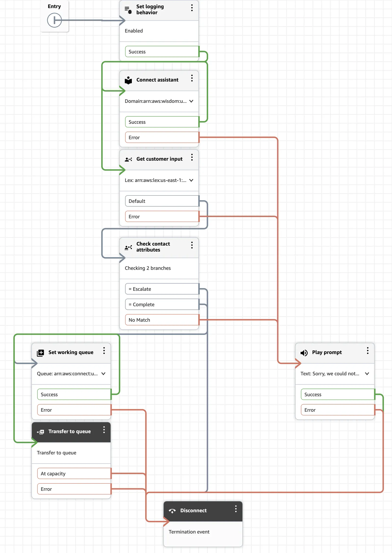The image size is (392, 553).
Task: Expand the Lex bot details chevron
Action: pyautogui.click(x=191, y=180)
